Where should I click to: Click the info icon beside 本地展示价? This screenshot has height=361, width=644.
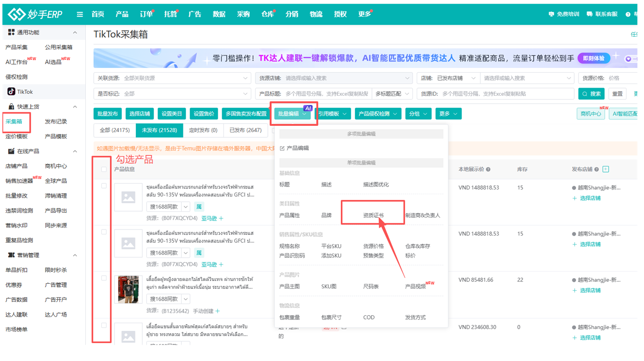tap(488, 169)
